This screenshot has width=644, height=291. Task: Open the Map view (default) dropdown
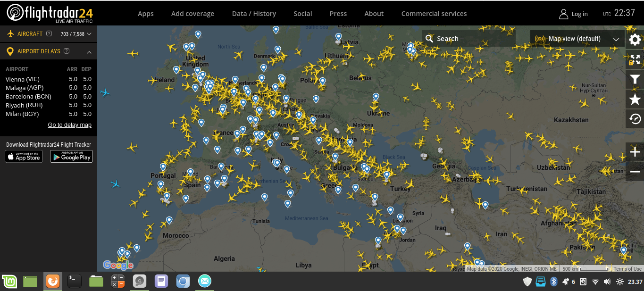coord(577,39)
